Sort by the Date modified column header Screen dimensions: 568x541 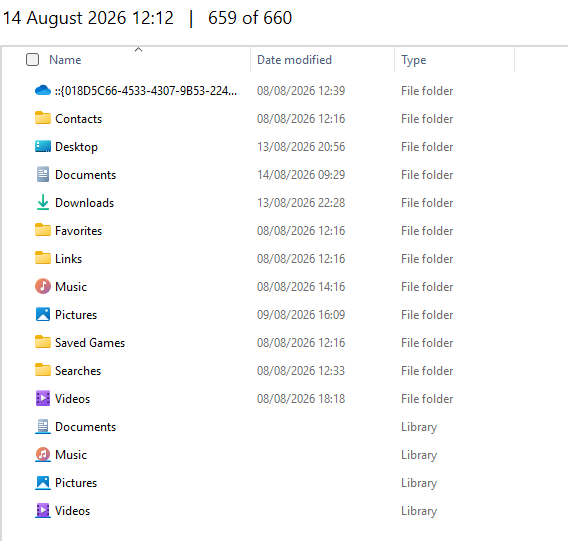coord(294,59)
